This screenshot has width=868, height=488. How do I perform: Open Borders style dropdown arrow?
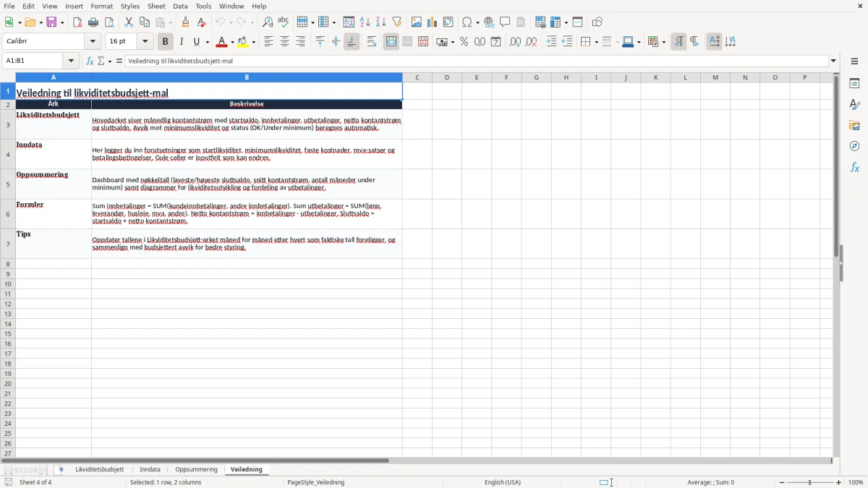click(x=595, y=43)
